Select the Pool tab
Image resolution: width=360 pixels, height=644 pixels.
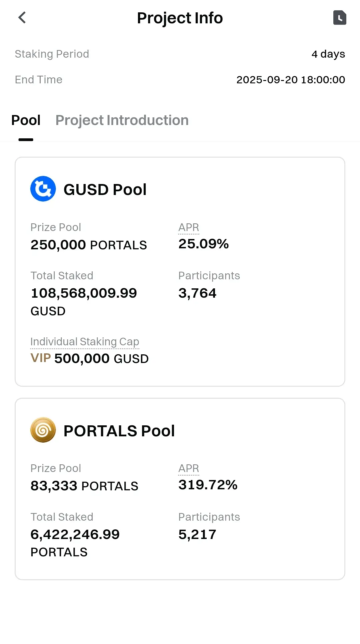26,120
